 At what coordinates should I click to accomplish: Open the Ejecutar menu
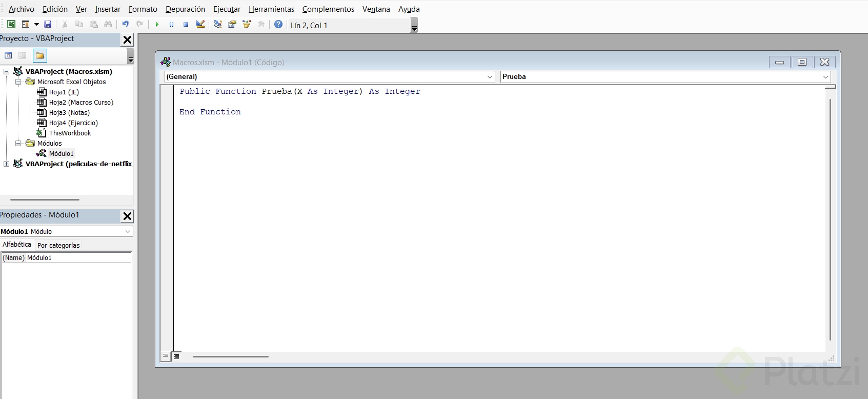pos(227,9)
